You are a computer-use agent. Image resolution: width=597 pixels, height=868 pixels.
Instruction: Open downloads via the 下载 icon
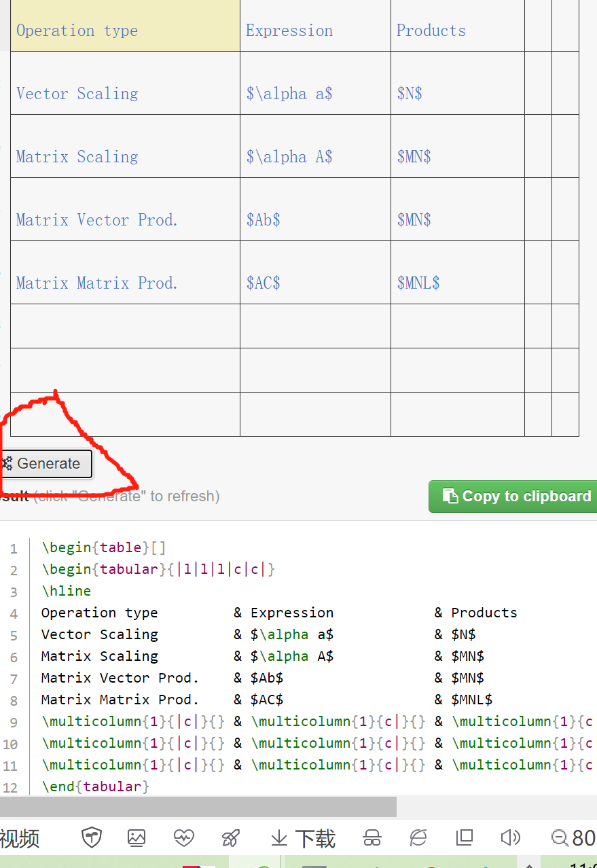tap(302, 838)
